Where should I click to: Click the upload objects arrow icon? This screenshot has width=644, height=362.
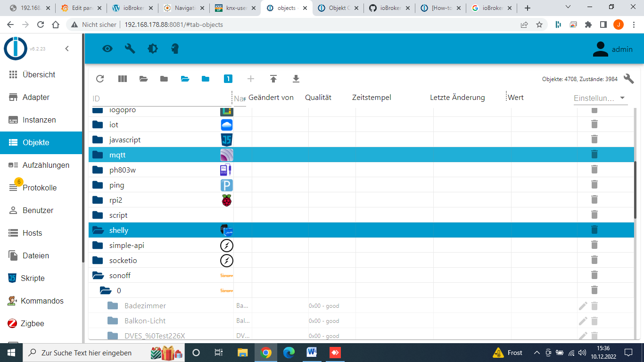coord(273,79)
